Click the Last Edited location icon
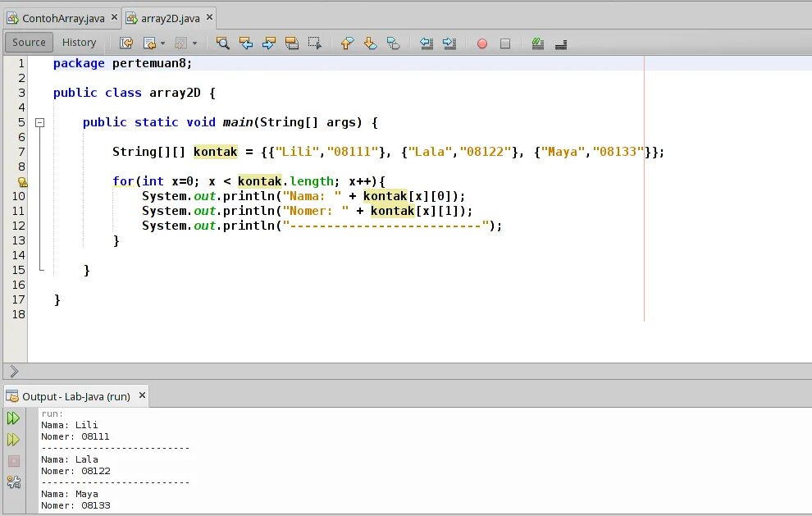The image size is (812, 516). click(x=125, y=43)
